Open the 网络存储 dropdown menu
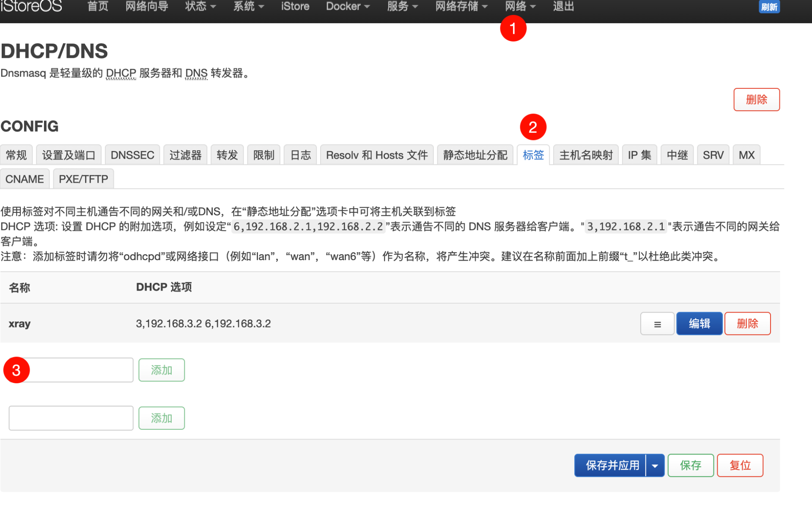812x511 pixels. (461, 6)
